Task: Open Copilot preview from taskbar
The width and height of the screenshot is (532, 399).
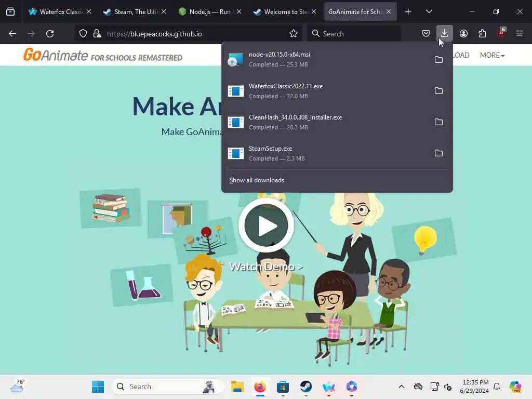Action: pyautogui.click(x=515, y=387)
